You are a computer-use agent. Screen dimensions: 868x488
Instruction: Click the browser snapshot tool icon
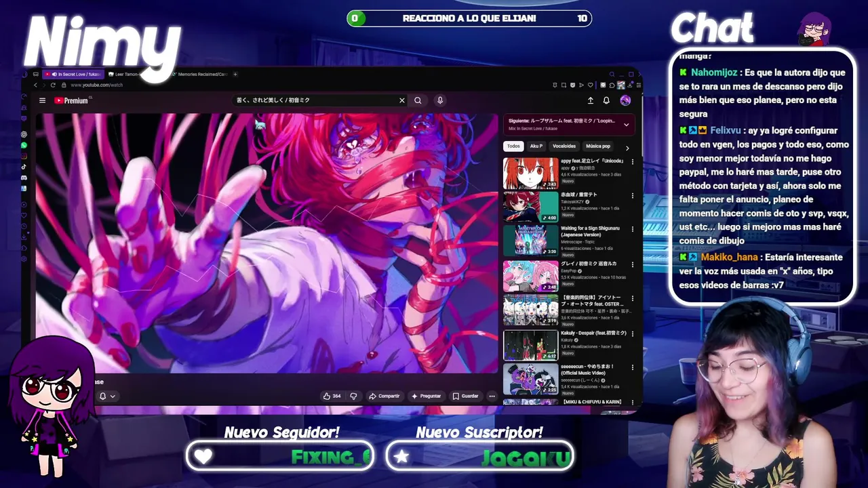pyautogui.click(x=564, y=85)
